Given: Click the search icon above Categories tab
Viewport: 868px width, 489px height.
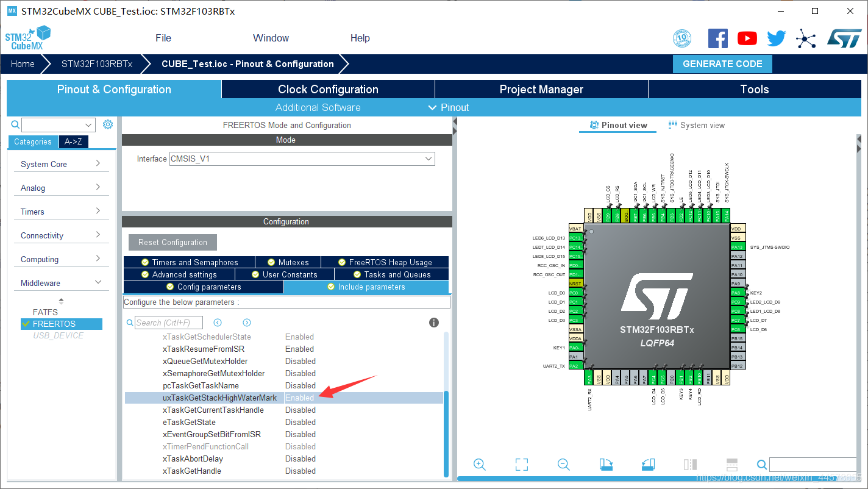Looking at the screenshot, I should (x=16, y=125).
